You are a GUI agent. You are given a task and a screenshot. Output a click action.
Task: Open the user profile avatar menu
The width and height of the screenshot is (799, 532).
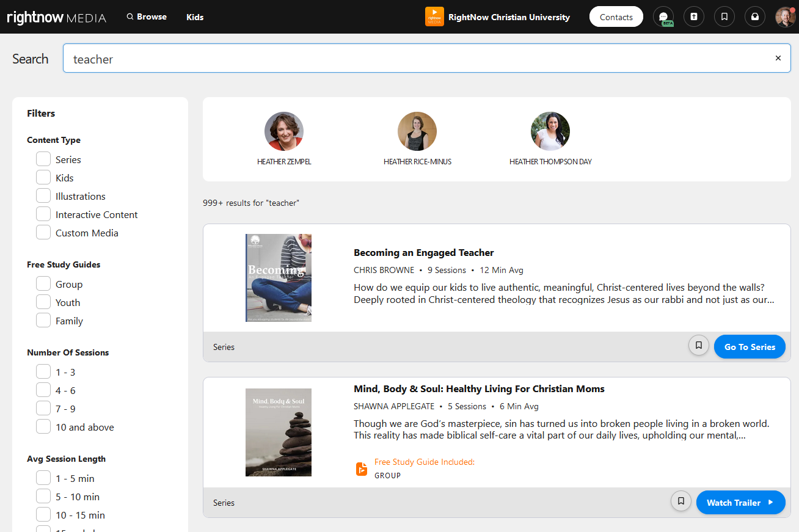click(x=786, y=17)
